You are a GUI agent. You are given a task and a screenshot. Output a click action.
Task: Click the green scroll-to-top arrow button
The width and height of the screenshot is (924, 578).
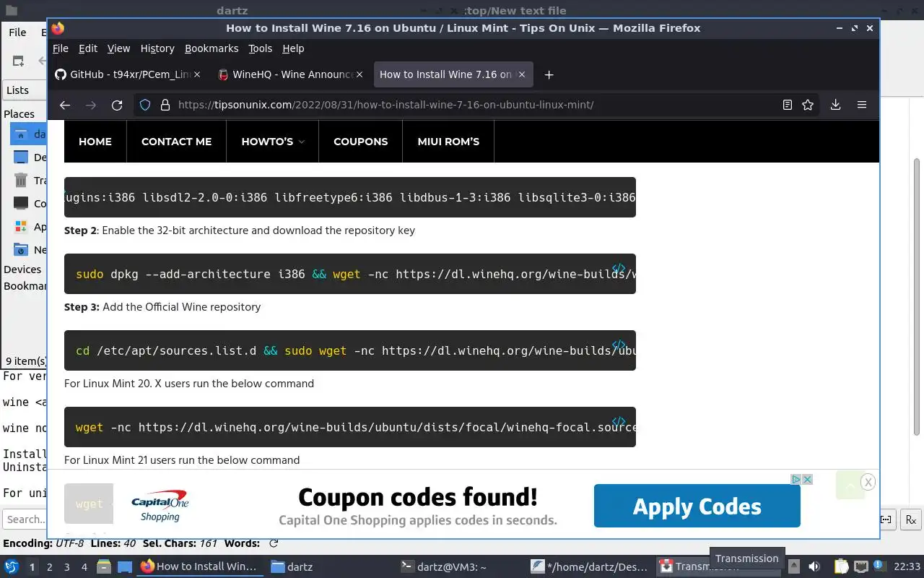point(850,486)
